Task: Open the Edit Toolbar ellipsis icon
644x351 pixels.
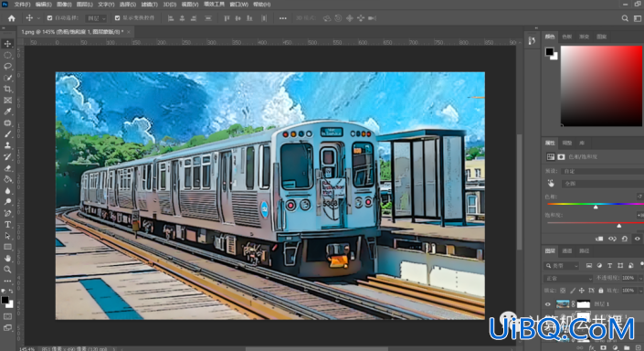Action: coord(7,282)
